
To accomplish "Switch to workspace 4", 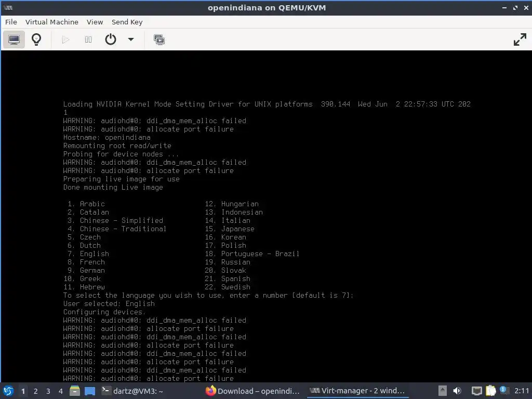I will (x=61, y=391).
